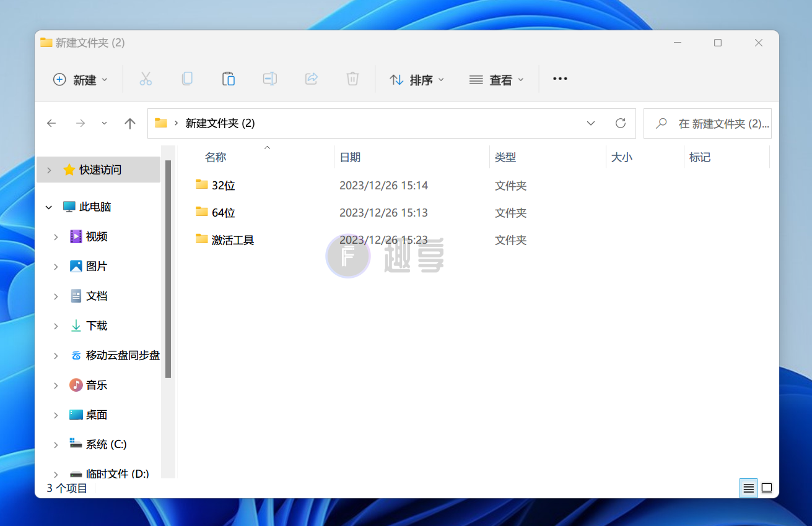Click the 快速访问 star icon
Image resolution: width=812 pixels, height=526 pixels.
click(69, 170)
